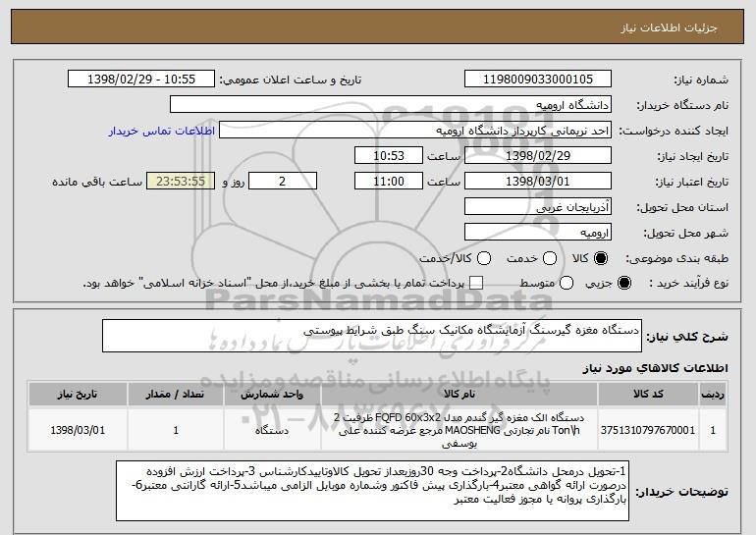
Task: Click the requester field احد نریمانی
Action: pyautogui.click(x=415, y=131)
